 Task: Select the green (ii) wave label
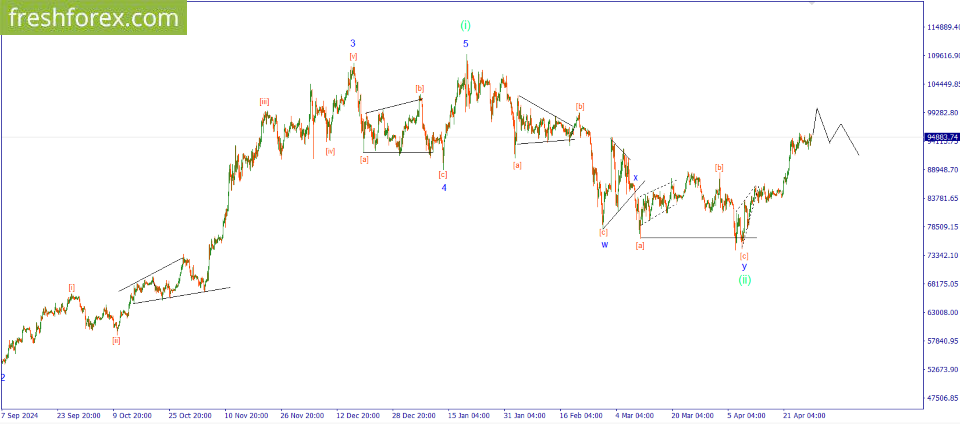[745, 280]
